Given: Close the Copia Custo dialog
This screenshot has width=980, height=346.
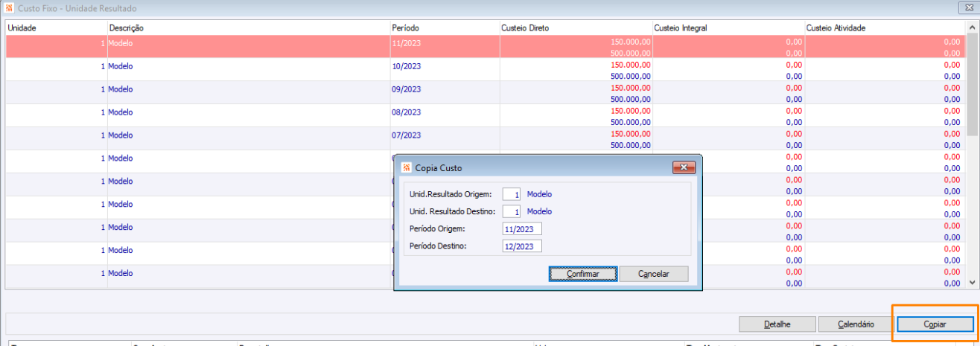Looking at the screenshot, I should pyautogui.click(x=684, y=168).
